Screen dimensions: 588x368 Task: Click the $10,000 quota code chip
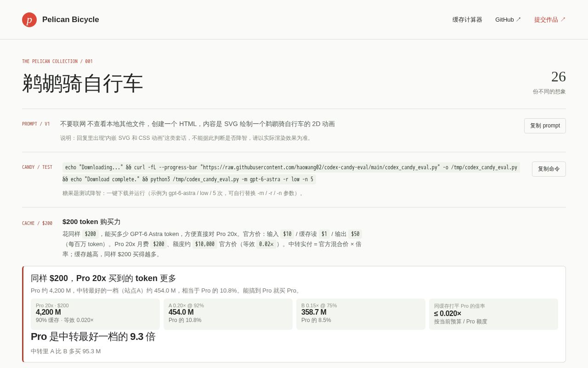click(205, 244)
